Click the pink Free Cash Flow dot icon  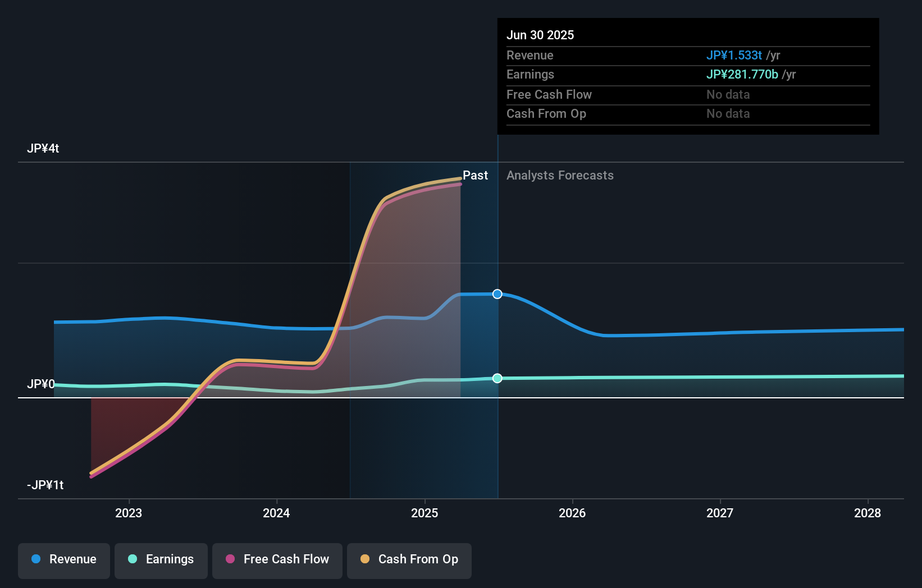230,559
